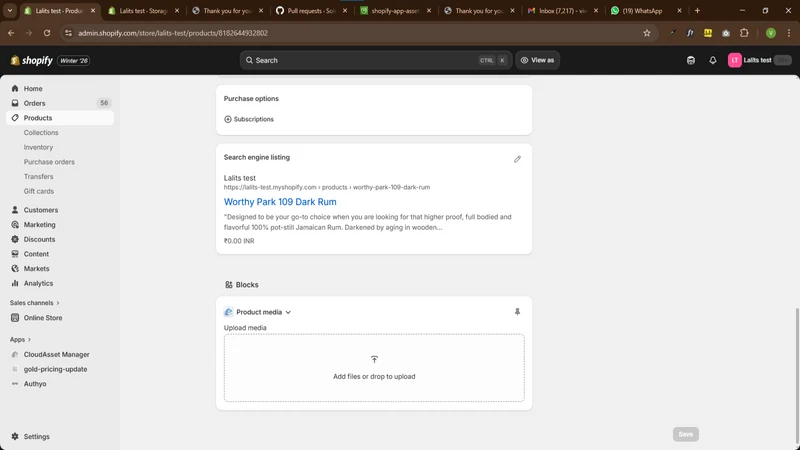Click the Shopify logo

(32, 60)
